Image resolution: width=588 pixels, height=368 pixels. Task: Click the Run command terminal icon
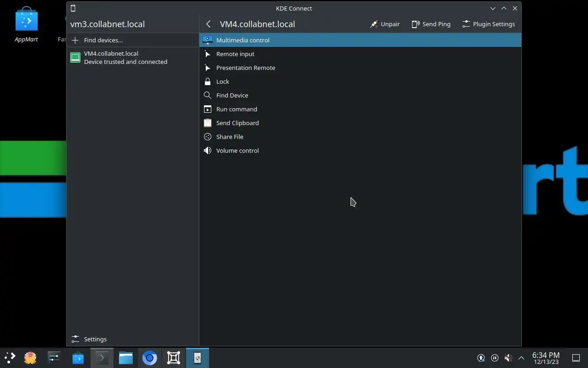(208, 109)
